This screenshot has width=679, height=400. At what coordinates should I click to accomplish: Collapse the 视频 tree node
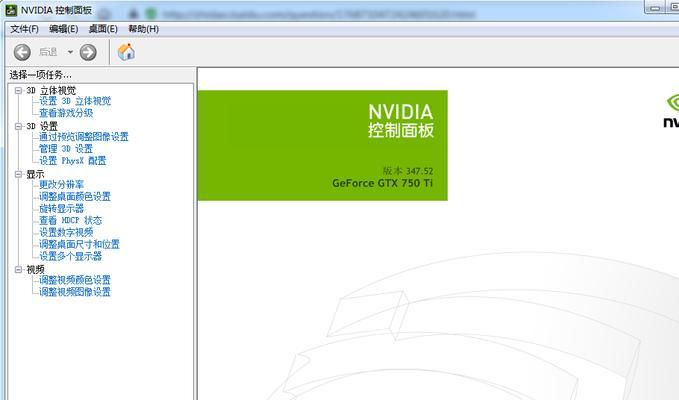pyautogui.click(x=18, y=269)
